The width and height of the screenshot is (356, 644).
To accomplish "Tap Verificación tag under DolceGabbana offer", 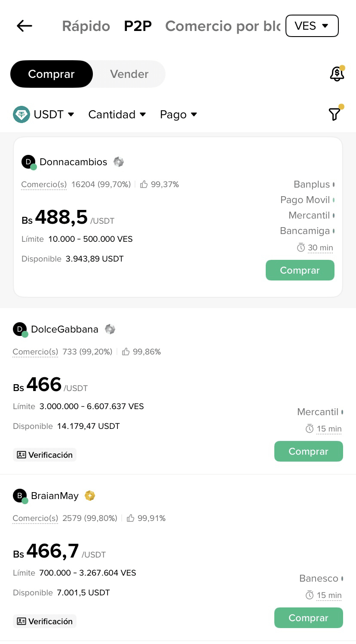I will [x=45, y=455].
